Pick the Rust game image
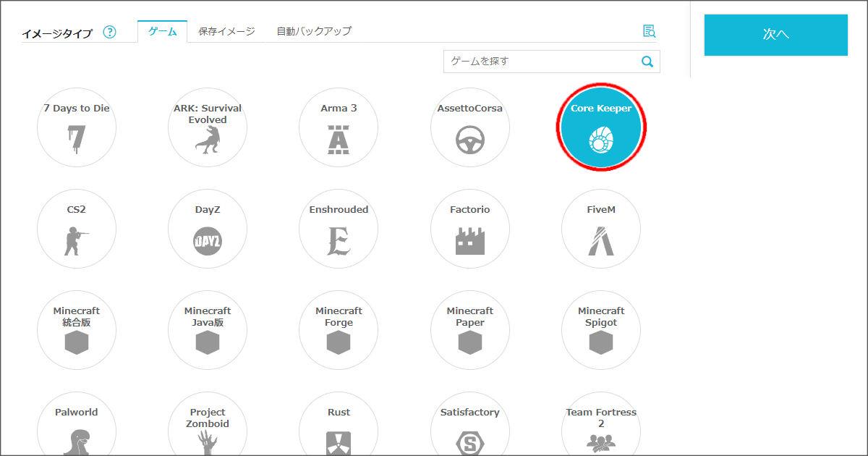This screenshot has width=868, height=456. (339, 424)
